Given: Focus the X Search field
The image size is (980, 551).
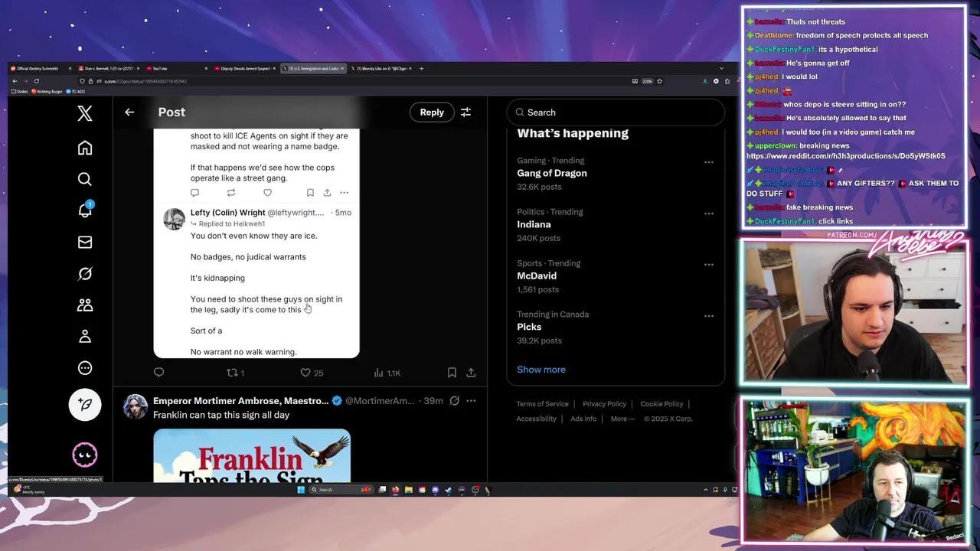Looking at the screenshot, I should click(x=616, y=112).
